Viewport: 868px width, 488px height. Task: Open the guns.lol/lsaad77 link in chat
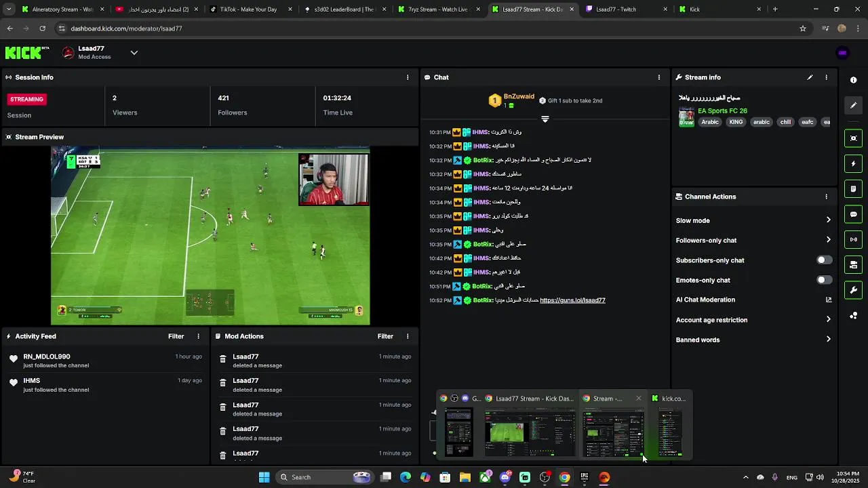(x=572, y=300)
